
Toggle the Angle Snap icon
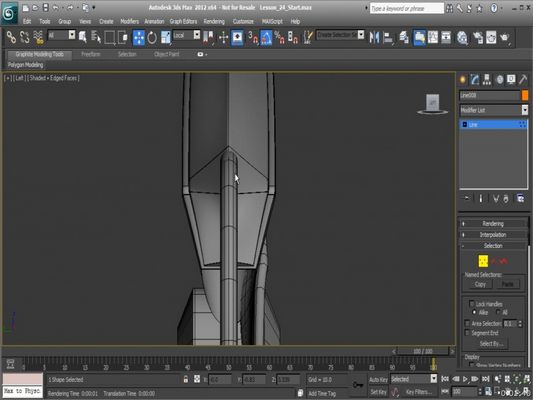click(x=266, y=37)
